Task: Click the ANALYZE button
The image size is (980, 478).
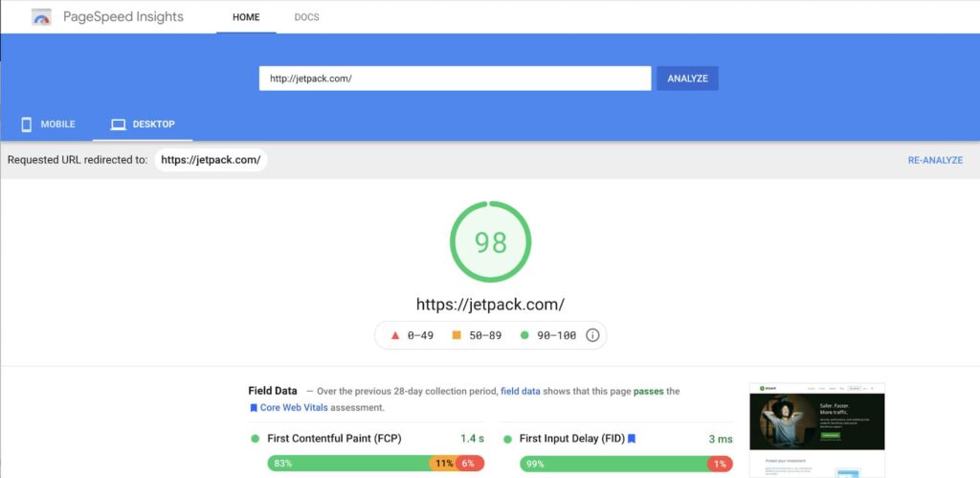Action: [687, 79]
